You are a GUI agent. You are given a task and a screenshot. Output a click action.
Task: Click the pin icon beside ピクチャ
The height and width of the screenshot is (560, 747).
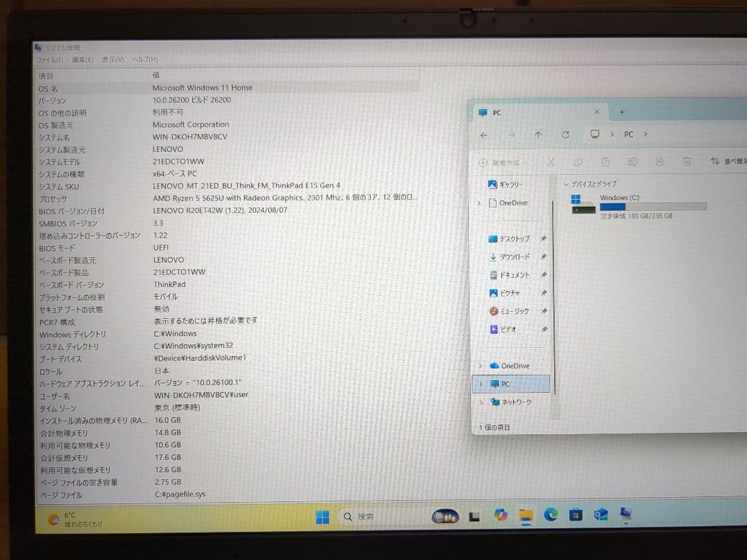pyautogui.click(x=544, y=293)
